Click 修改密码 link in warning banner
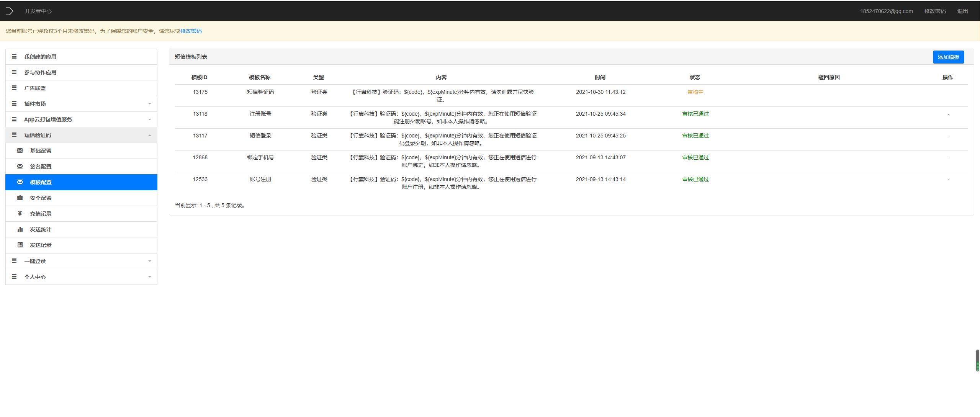 (191, 31)
